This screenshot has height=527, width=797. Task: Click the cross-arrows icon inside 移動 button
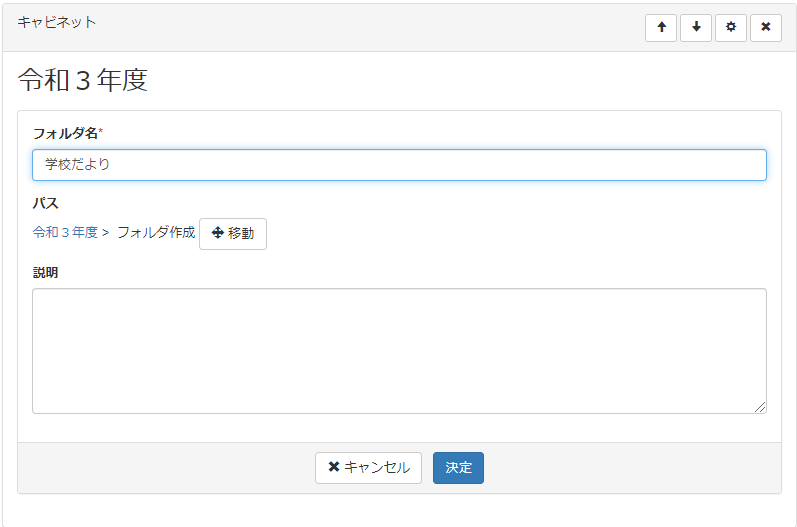pos(217,233)
